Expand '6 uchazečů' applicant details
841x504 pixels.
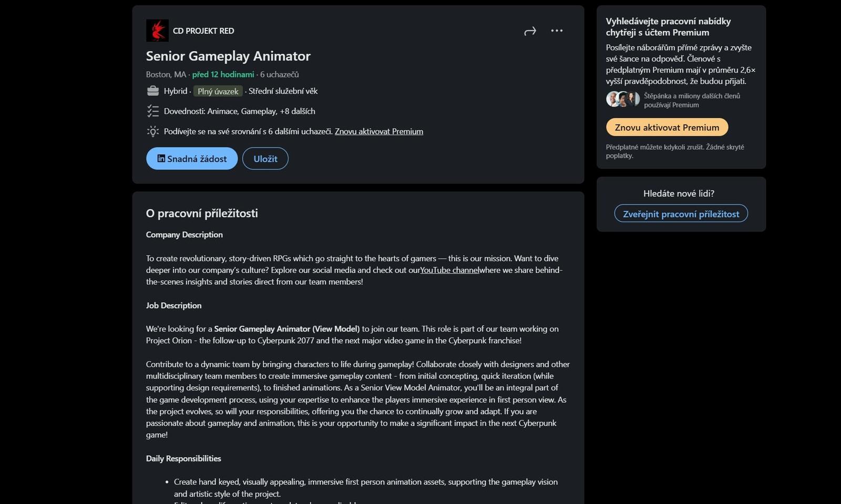coord(279,74)
